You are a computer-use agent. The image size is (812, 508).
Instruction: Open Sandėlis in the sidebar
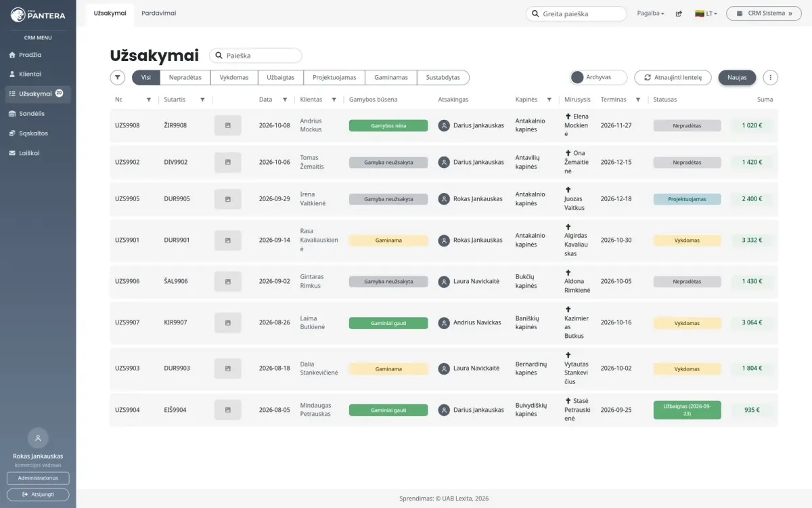(38, 114)
